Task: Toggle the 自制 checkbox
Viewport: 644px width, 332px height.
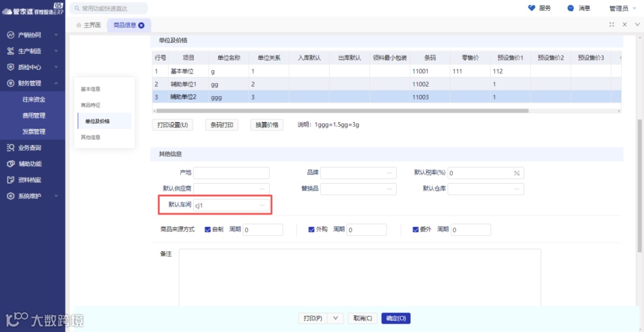Action: coord(208,230)
